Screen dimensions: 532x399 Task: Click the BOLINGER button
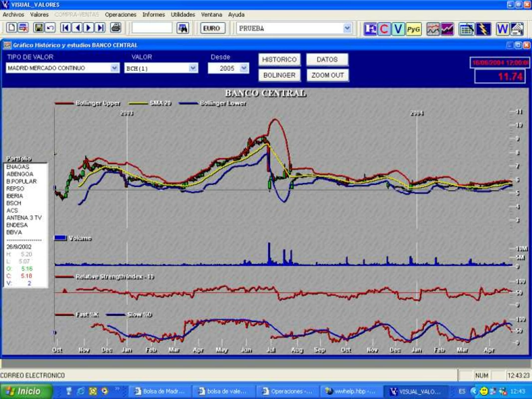[x=279, y=75]
